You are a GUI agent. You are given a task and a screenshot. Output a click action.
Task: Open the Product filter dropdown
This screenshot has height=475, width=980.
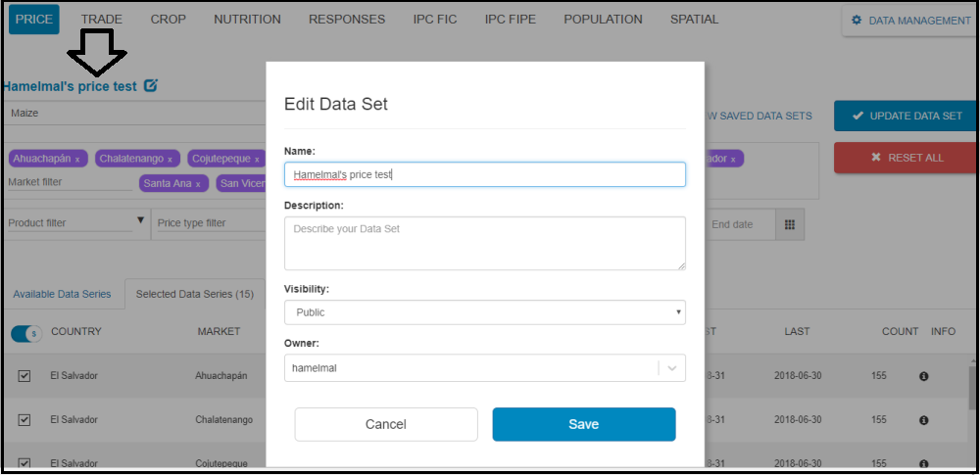click(75, 223)
